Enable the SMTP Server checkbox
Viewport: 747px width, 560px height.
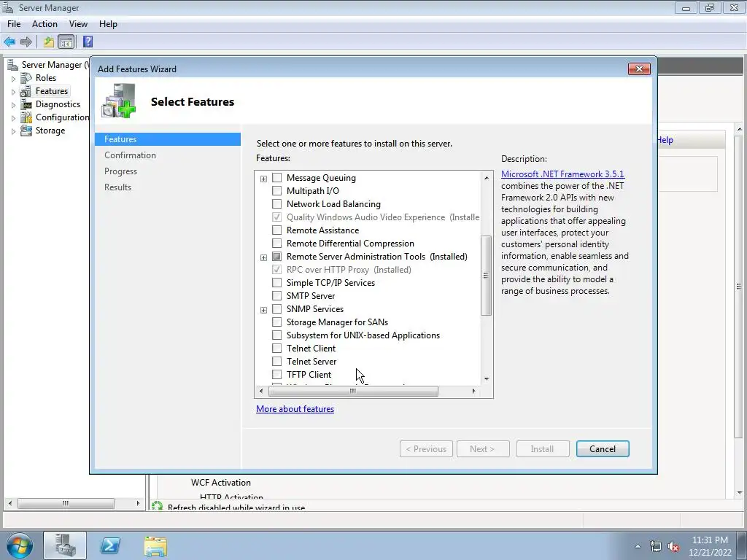pyautogui.click(x=276, y=296)
